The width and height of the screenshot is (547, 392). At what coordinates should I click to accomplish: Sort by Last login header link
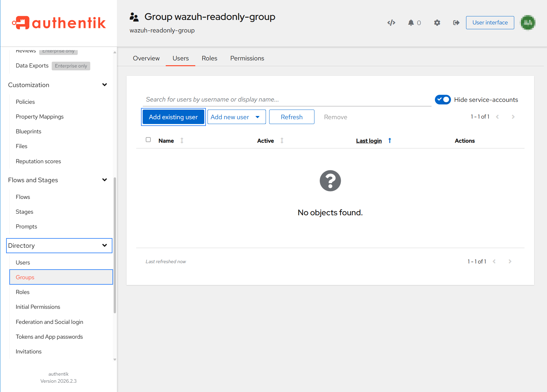[x=369, y=141]
